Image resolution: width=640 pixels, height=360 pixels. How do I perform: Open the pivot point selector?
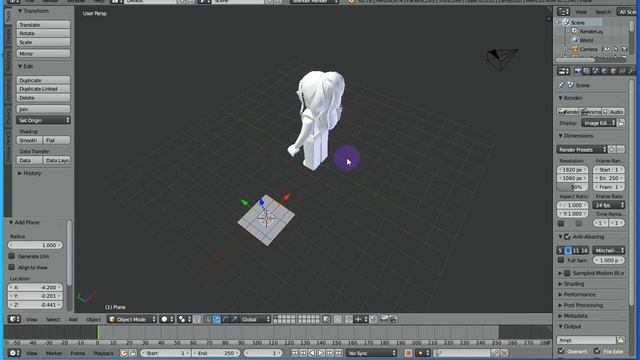184,319
